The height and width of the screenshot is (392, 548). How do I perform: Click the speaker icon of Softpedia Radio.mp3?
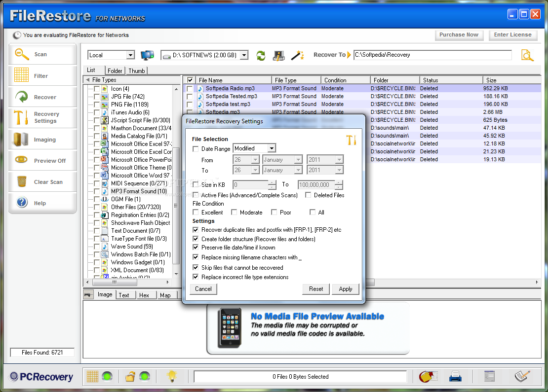click(x=200, y=89)
